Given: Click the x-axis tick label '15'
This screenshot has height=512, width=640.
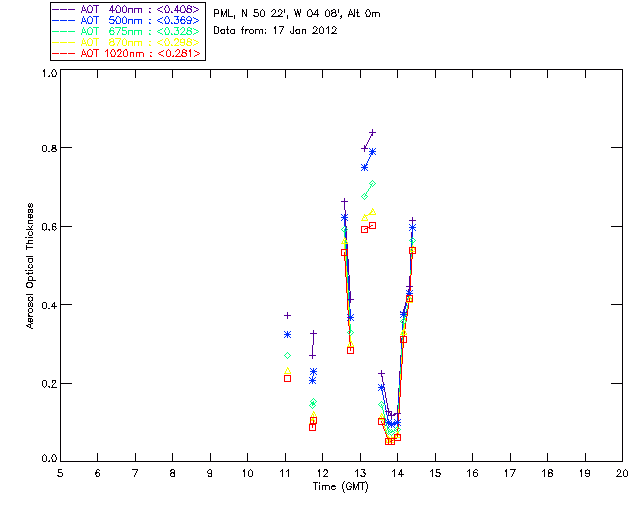Looking at the screenshot, I should click(x=435, y=473).
